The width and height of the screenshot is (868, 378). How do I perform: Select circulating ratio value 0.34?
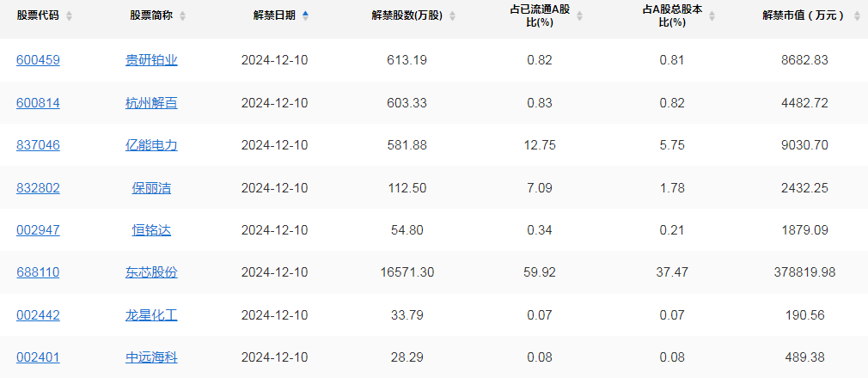(x=540, y=230)
